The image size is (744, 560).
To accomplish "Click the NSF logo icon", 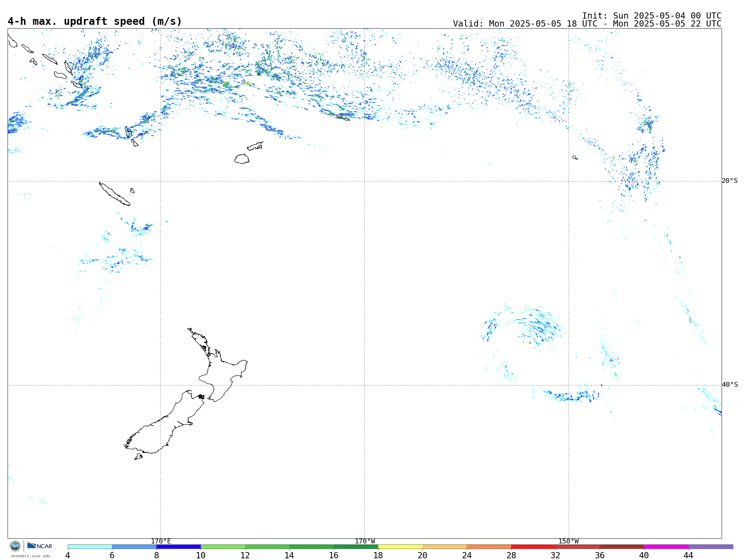I will pyautogui.click(x=15, y=546).
